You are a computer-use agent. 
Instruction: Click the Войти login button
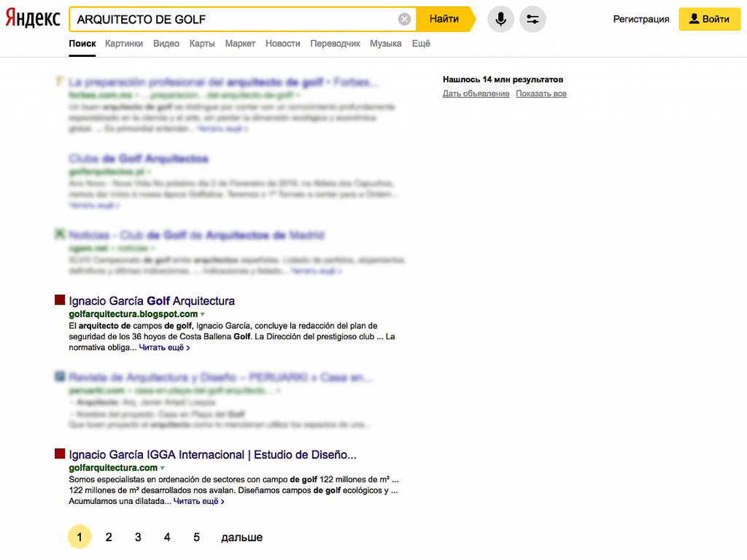tap(709, 19)
